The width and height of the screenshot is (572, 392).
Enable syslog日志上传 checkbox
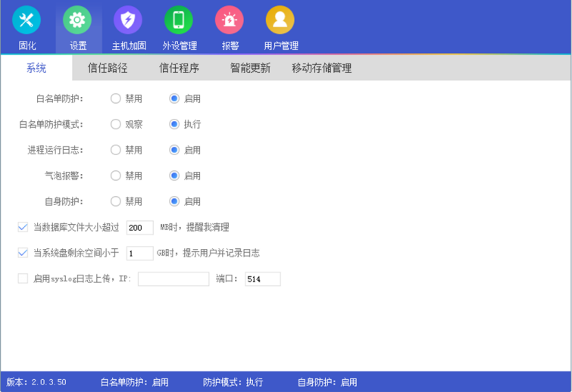coord(23,278)
